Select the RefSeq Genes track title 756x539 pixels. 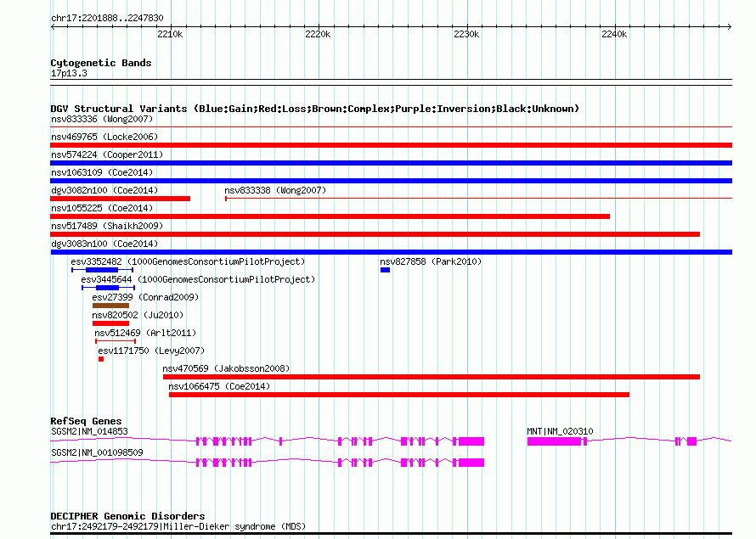point(86,421)
